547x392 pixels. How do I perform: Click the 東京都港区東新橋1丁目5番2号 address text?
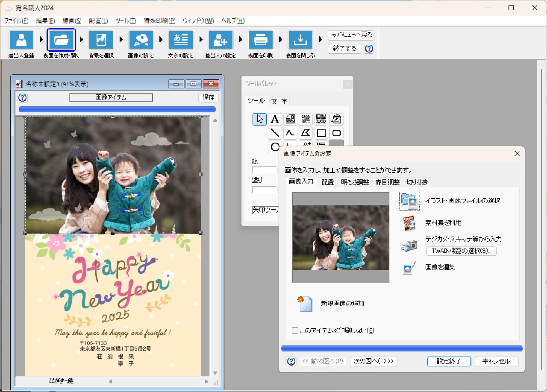pyautogui.click(x=115, y=349)
